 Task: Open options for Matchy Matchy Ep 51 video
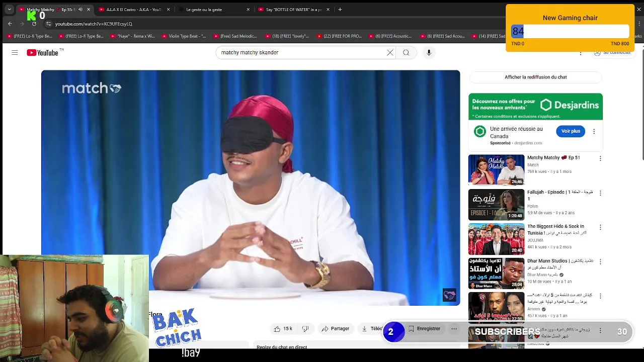tap(600, 158)
